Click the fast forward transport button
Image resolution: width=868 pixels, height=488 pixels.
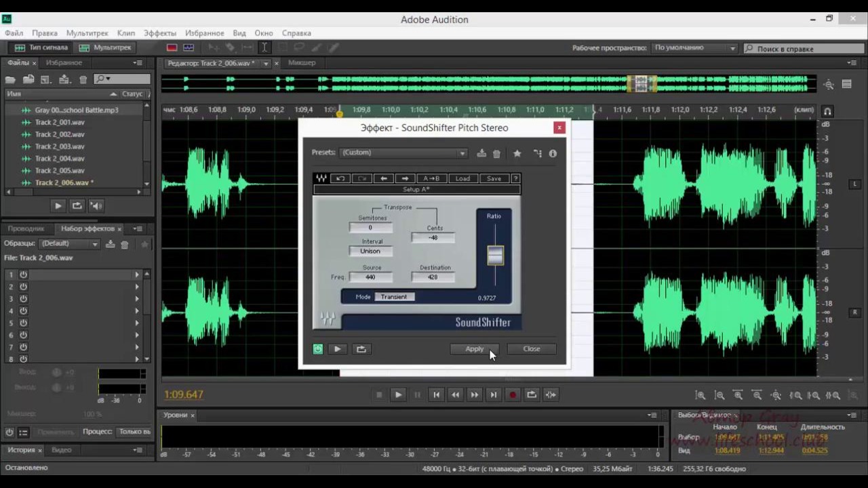click(x=475, y=394)
